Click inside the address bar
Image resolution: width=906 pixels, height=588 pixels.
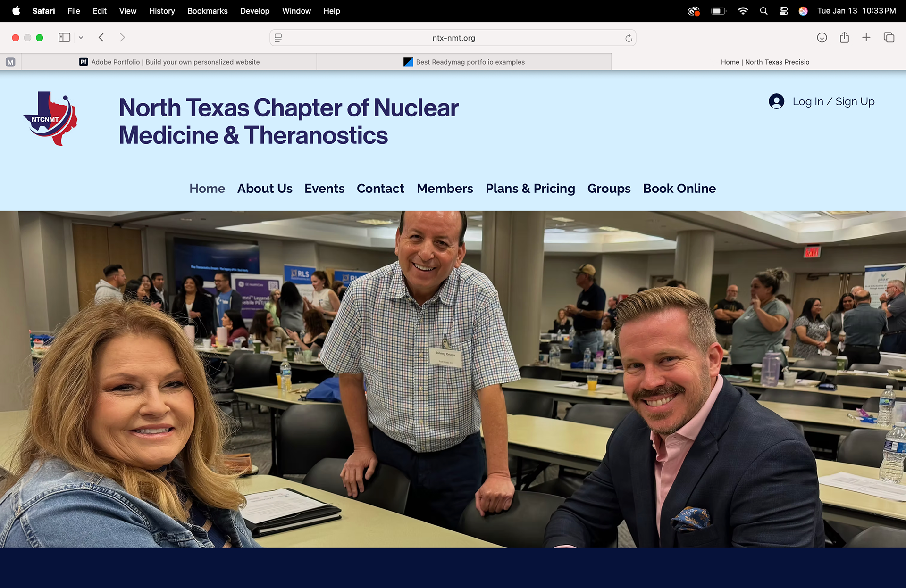pyautogui.click(x=453, y=38)
